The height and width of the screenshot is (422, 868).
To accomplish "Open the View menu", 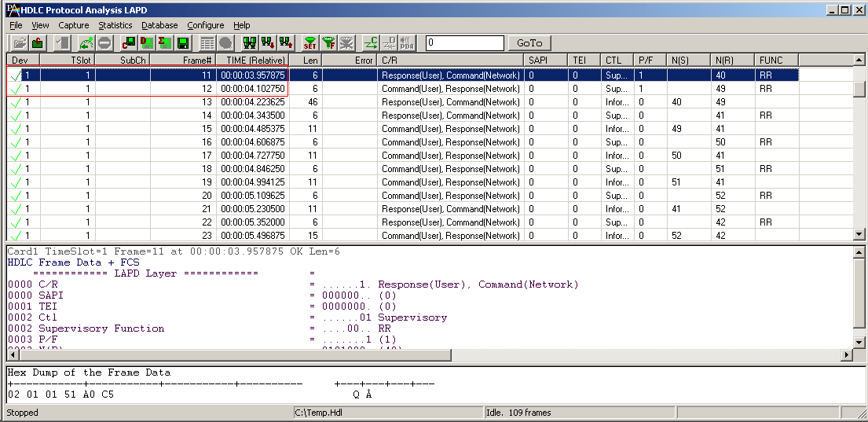I will (40, 25).
